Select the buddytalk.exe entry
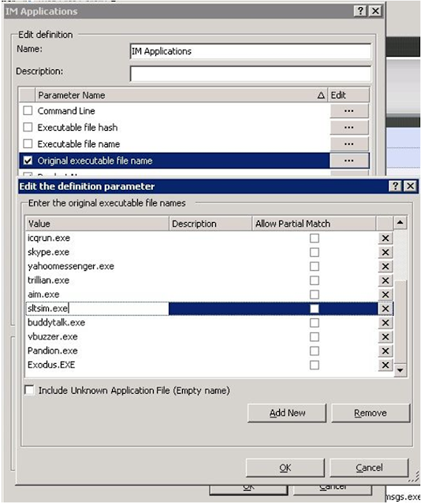The width and height of the screenshot is (421, 504). click(x=56, y=323)
